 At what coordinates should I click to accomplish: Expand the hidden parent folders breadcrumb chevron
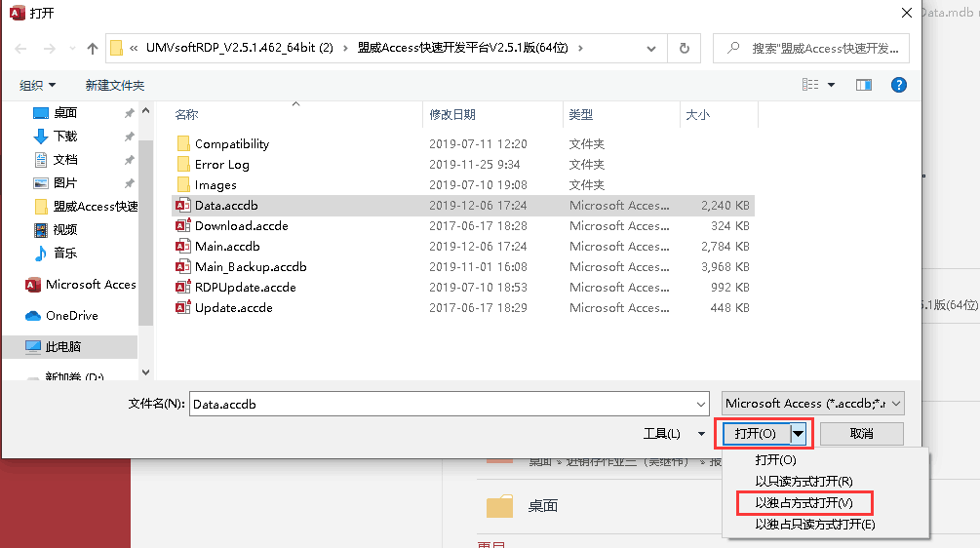point(134,48)
